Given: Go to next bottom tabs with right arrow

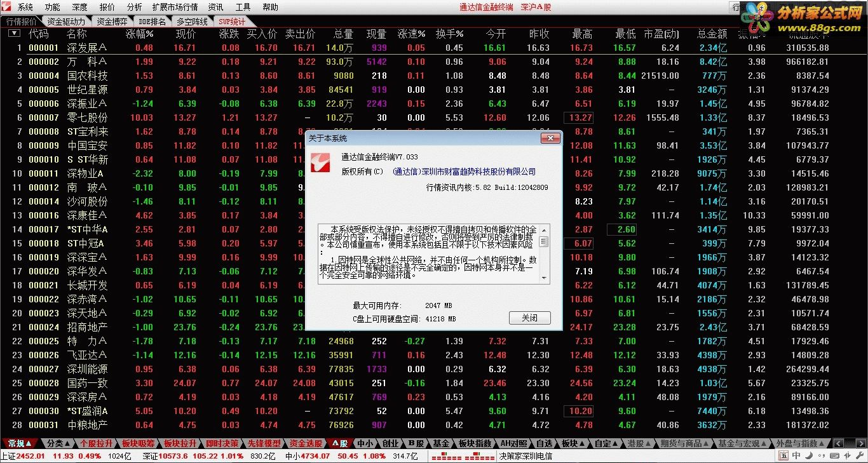Looking at the screenshot, I should point(861,443).
